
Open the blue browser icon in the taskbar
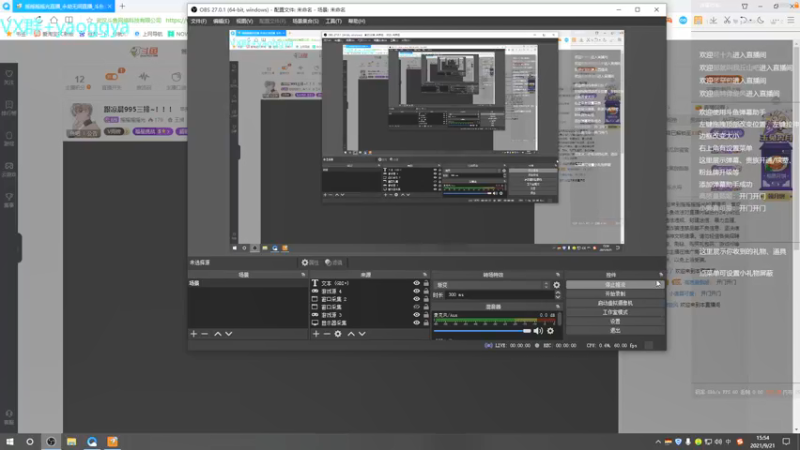(92, 442)
